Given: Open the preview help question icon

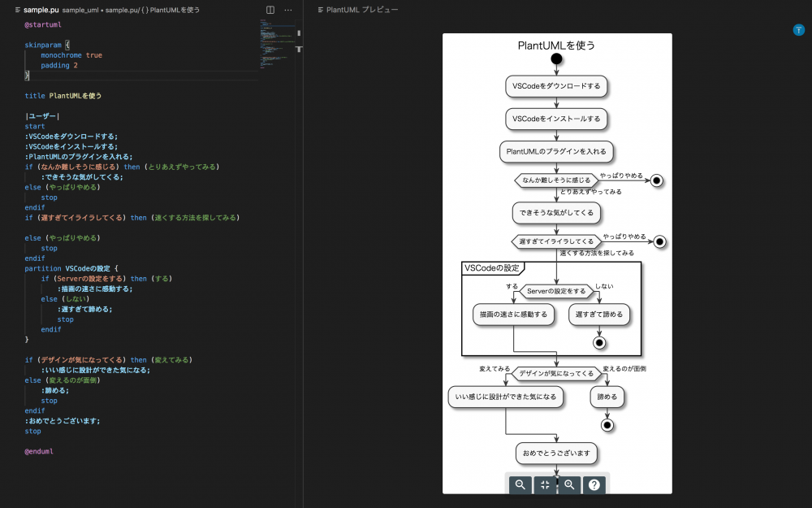Looking at the screenshot, I should coord(594,484).
